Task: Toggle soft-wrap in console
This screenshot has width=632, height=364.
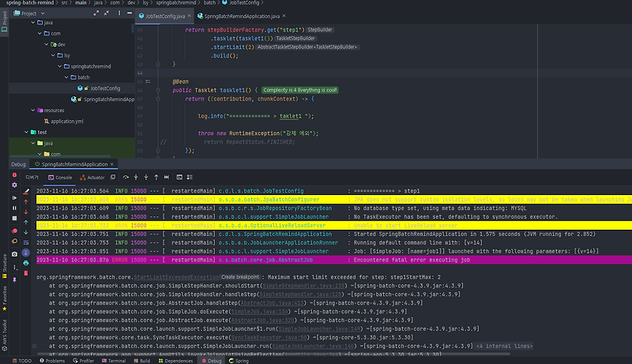Action: [26, 243]
